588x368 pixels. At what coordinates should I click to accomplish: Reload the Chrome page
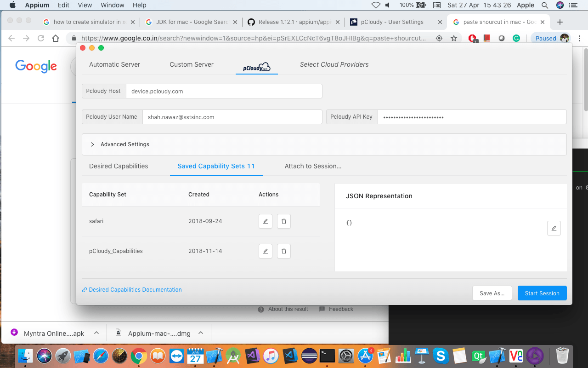point(41,38)
